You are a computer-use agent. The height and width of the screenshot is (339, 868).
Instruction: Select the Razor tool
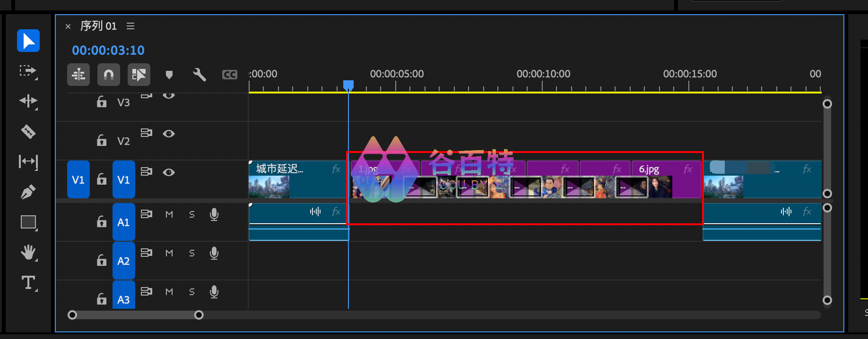pyautogui.click(x=28, y=131)
